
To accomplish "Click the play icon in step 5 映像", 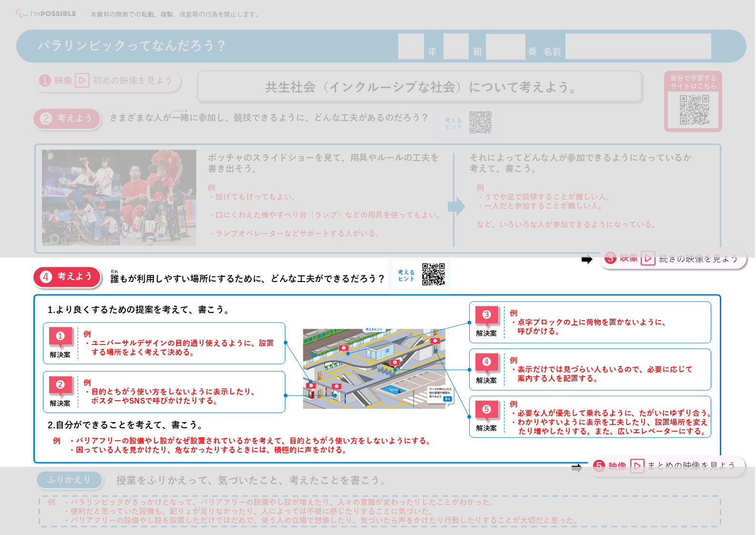I will tap(637, 465).
